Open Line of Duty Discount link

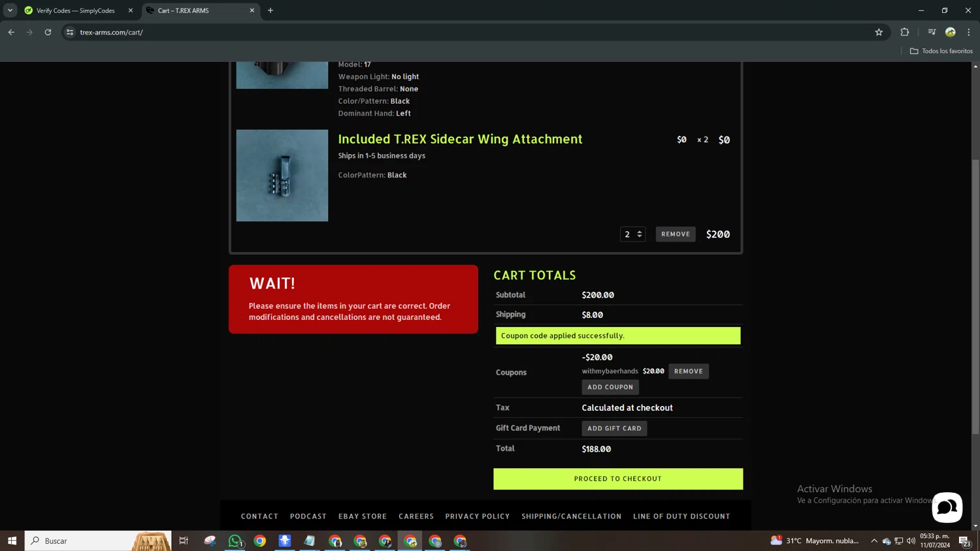click(x=681, y=516)
